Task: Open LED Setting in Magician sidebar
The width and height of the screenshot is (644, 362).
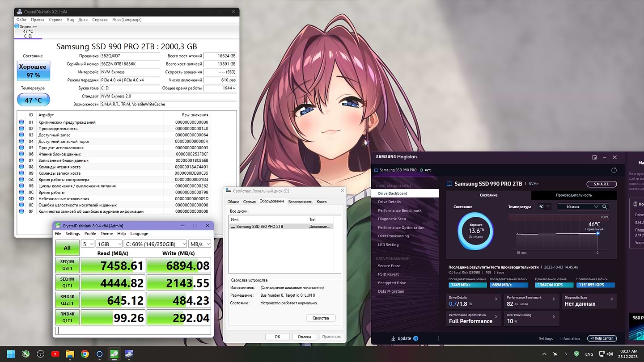Action: [x=388, y=244]
